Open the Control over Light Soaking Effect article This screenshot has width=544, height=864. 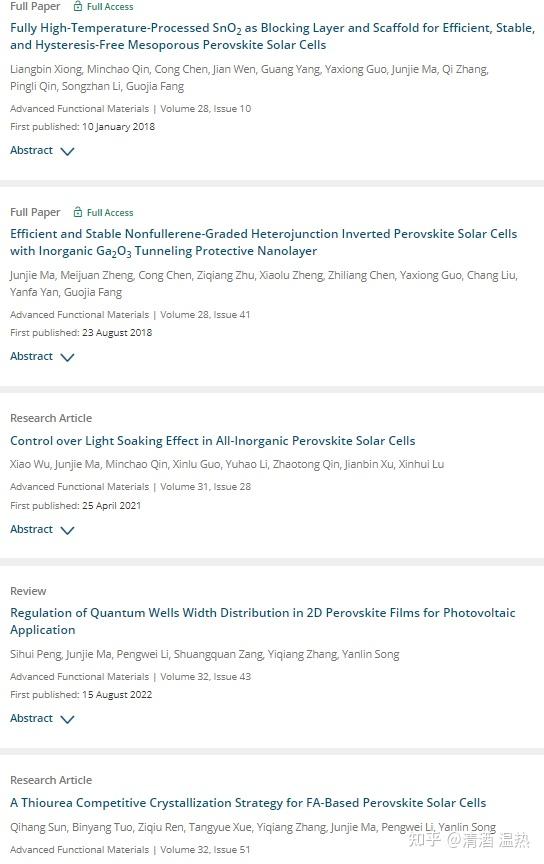[213, 441]
